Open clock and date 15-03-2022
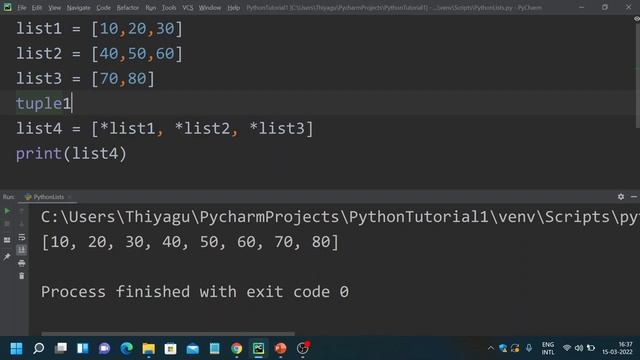The height and width of the screenshot is (360, 640). [617, 348]
